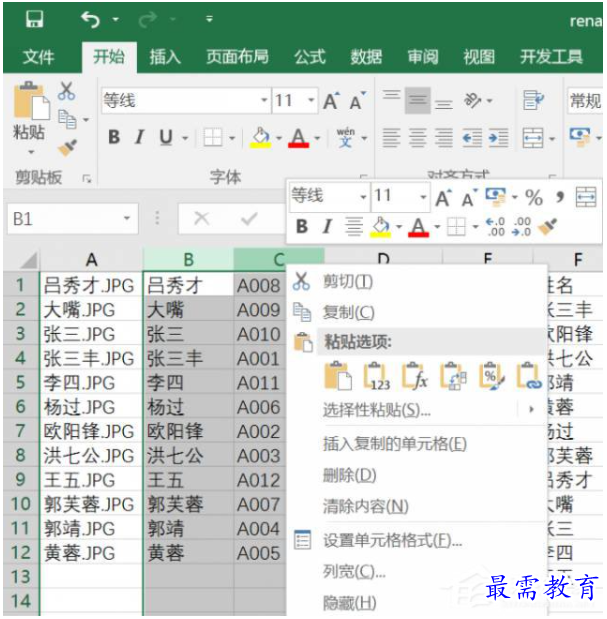Save the workbook with the floppy disk icon
Image resolution: width=607 pixels, height=619 pixels.
coord(34,19)
